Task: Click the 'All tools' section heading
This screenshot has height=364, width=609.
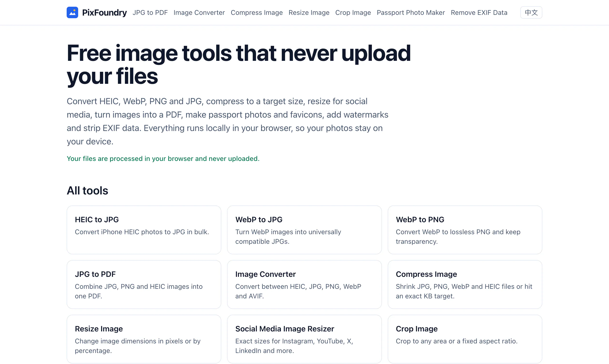Action: click(x=88, y=191)
